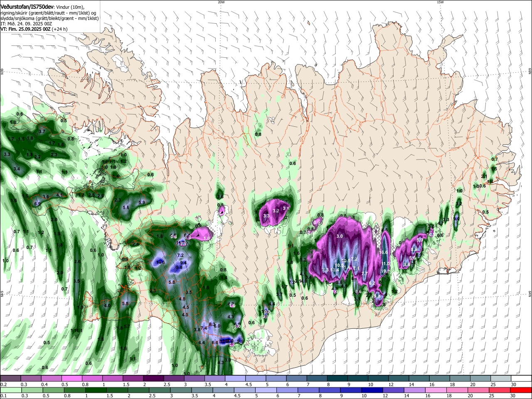Click the Veðurstofan/IS750dev title text
Viewport: 532px width, 399px height.
tap(27, 7)
